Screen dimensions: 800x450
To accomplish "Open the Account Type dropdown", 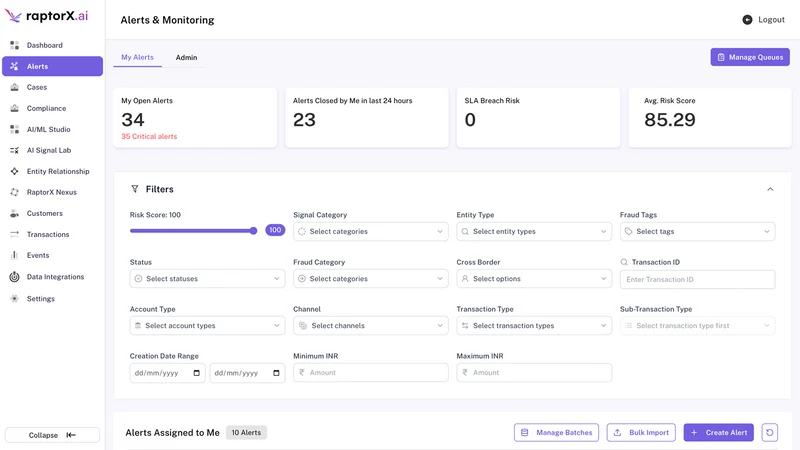I will 207,326.
